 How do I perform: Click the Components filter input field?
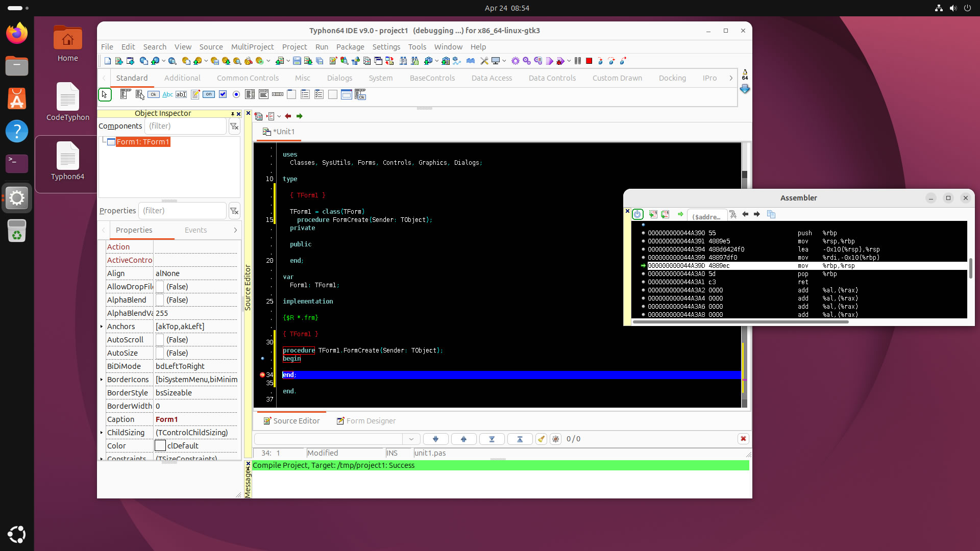coord(185,126)
